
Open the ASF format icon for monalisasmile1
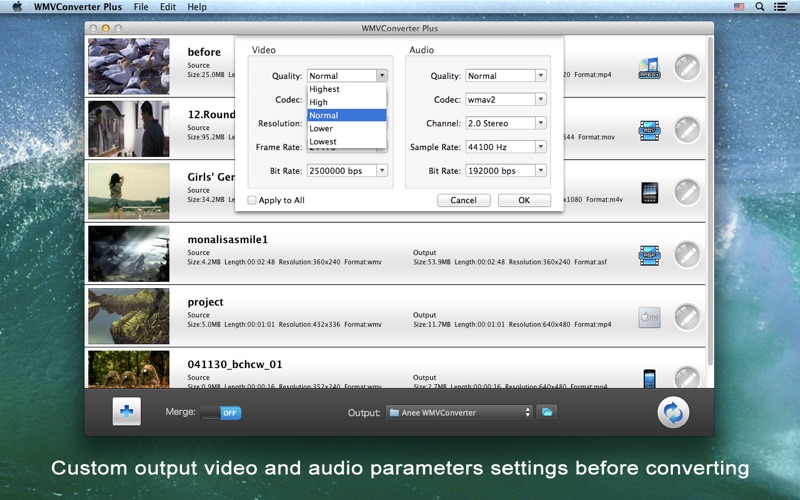649,255
